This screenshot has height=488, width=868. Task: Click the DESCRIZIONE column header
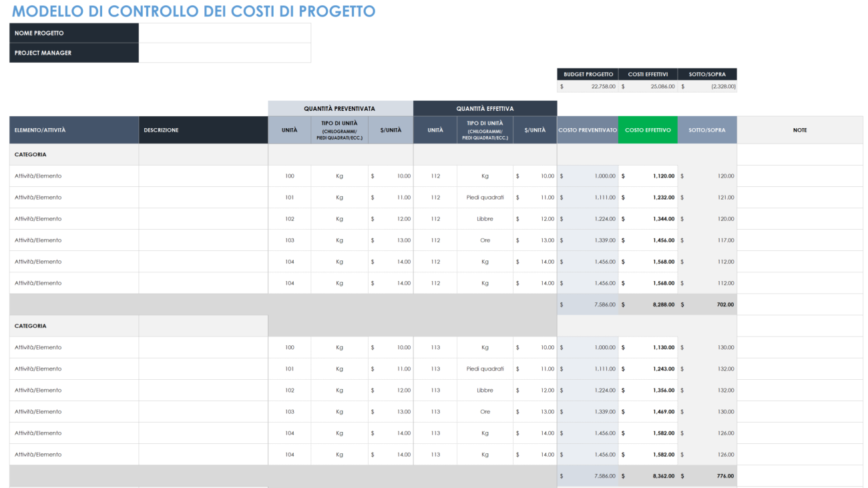161,130
